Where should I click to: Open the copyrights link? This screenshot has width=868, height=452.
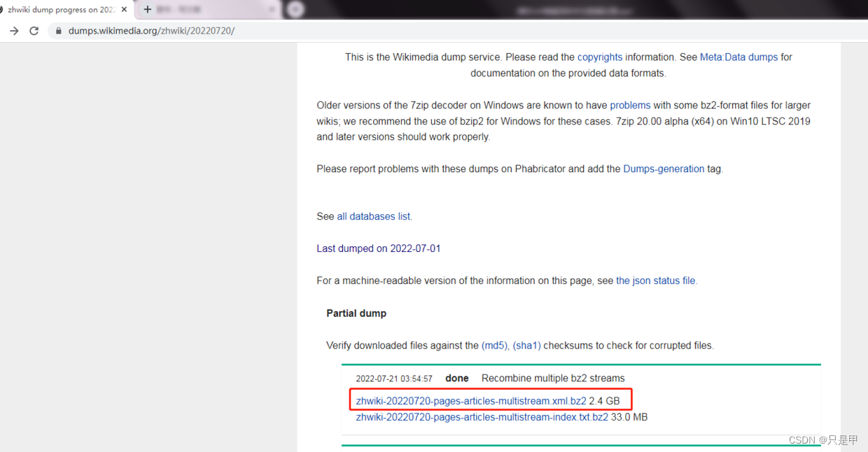pos(600,57)
